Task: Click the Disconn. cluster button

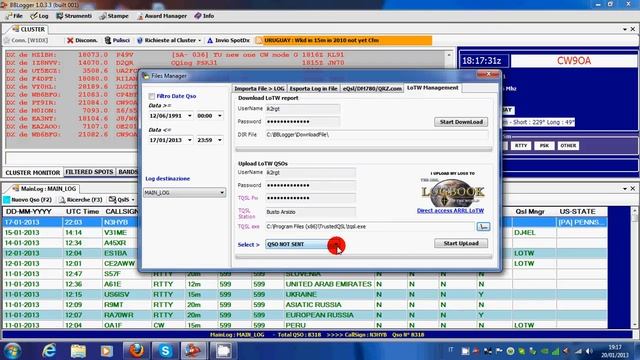Action: click(x=82, y=40)
